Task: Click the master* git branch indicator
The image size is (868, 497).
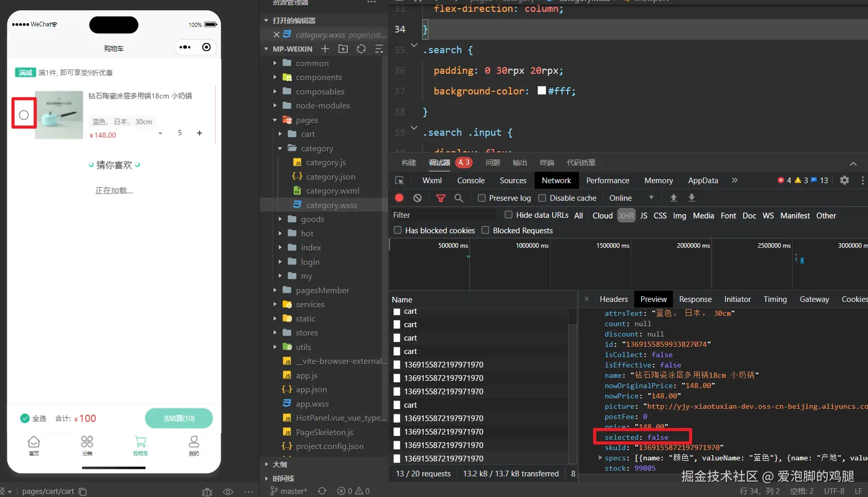Action: (288, 491)
